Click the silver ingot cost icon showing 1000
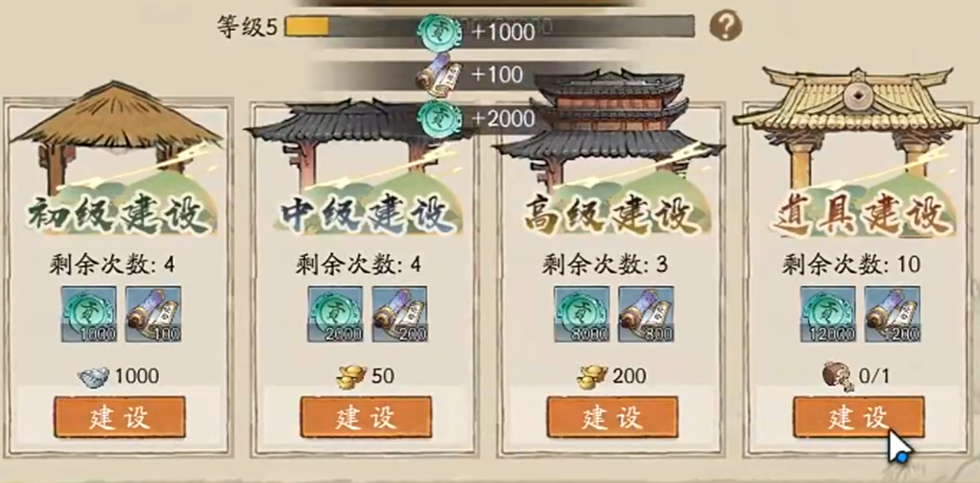 (95, 377)
